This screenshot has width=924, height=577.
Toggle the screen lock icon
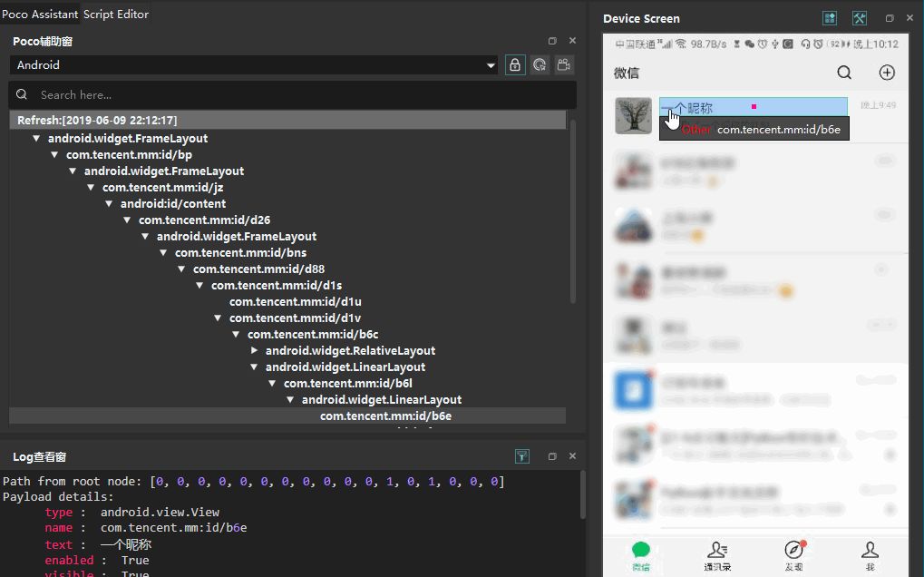(513, 64)
